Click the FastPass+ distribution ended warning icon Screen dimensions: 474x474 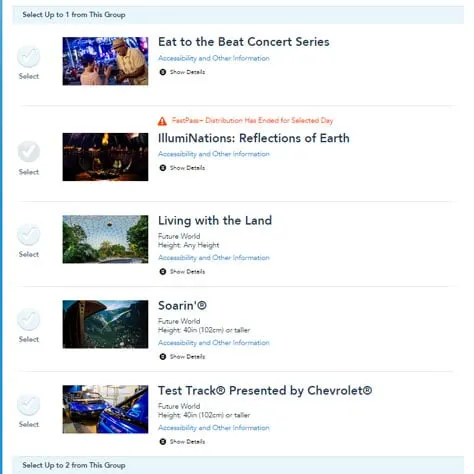[x=162, y=121]
